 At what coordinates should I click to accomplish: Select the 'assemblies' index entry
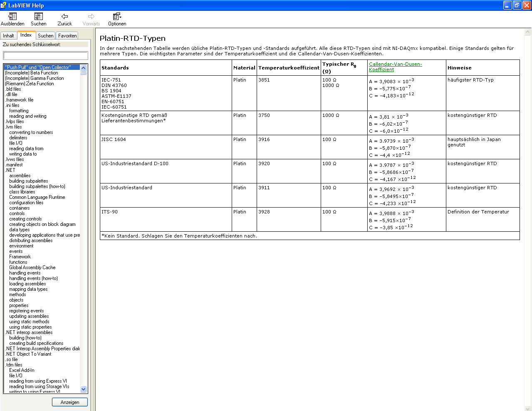pyautogui.click(x=20, y=176)
